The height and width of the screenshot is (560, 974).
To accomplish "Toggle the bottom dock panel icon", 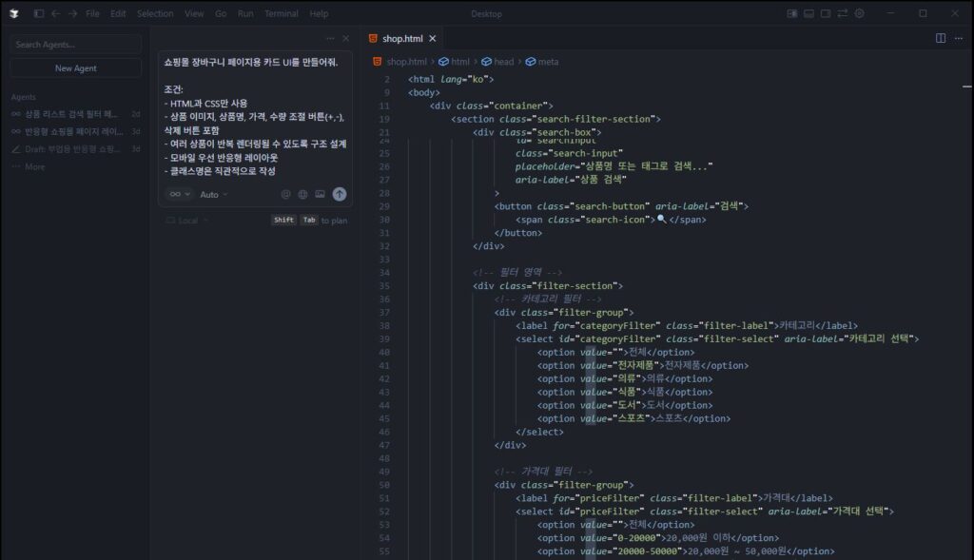I will click(809, 12).
